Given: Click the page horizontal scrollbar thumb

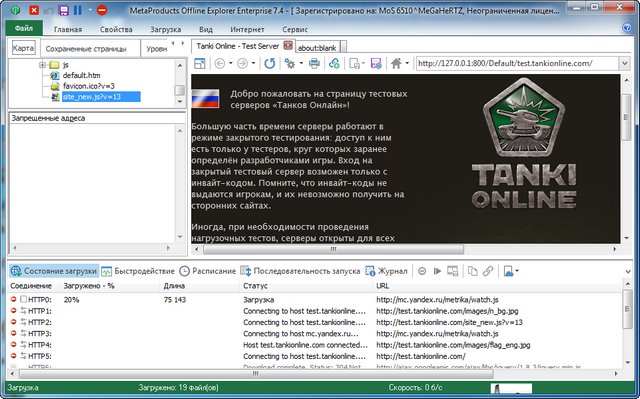Looking at the screenshot, I should click(333, 249).
